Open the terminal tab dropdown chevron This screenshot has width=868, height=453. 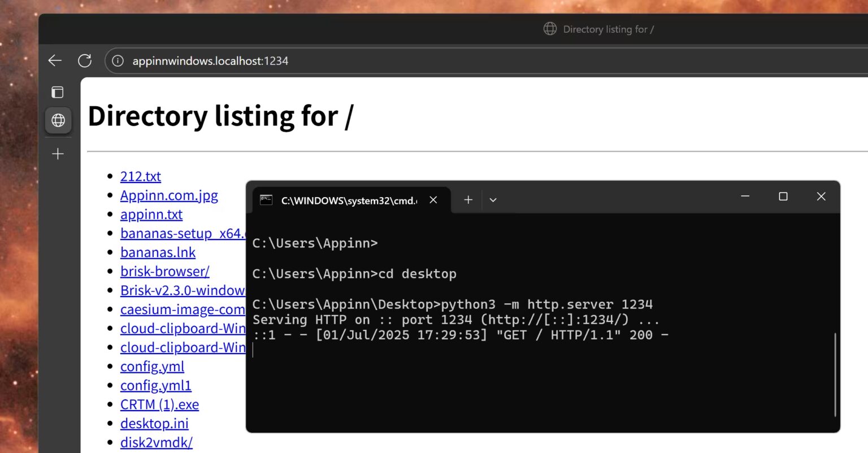(x=492, y=200)
